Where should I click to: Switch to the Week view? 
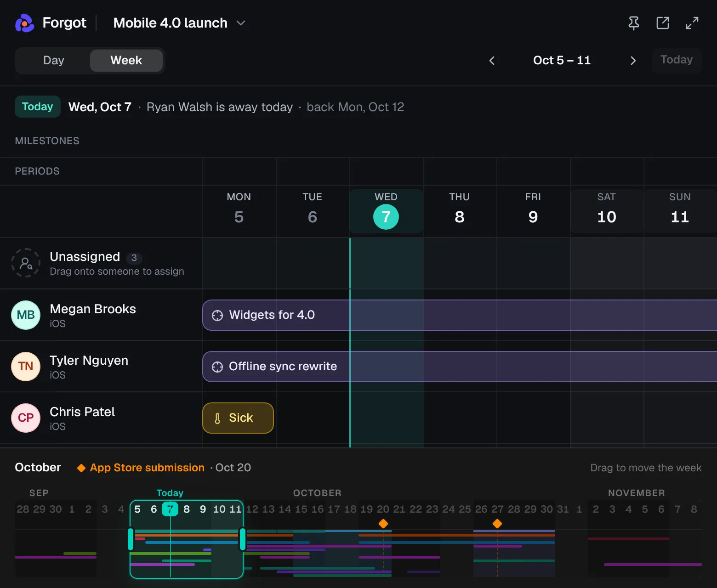click(x=126, y=60)
